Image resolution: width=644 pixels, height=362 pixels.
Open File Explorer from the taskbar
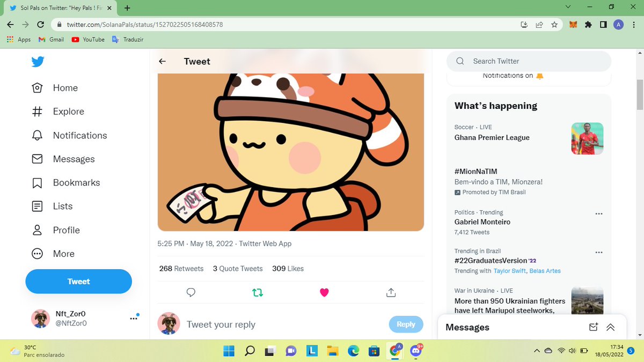[333, 351]
